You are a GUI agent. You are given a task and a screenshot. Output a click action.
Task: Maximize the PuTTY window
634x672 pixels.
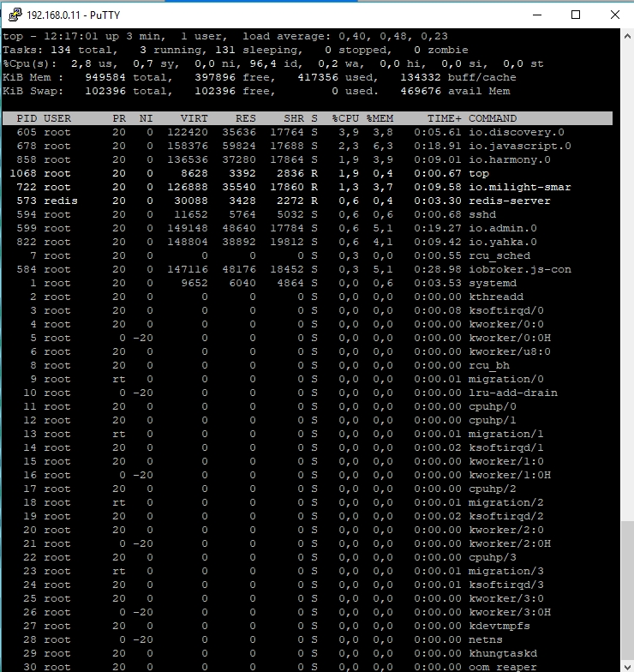point(576,15)
